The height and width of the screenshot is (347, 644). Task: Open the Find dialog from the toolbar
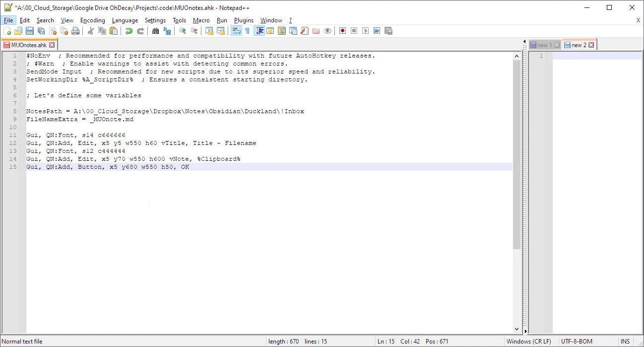155,31
